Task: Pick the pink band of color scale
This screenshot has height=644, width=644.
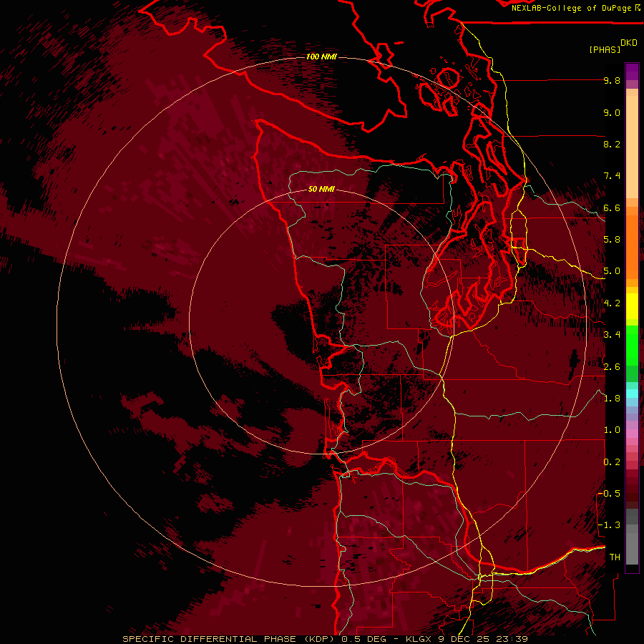Action: [x=632, y=434]
